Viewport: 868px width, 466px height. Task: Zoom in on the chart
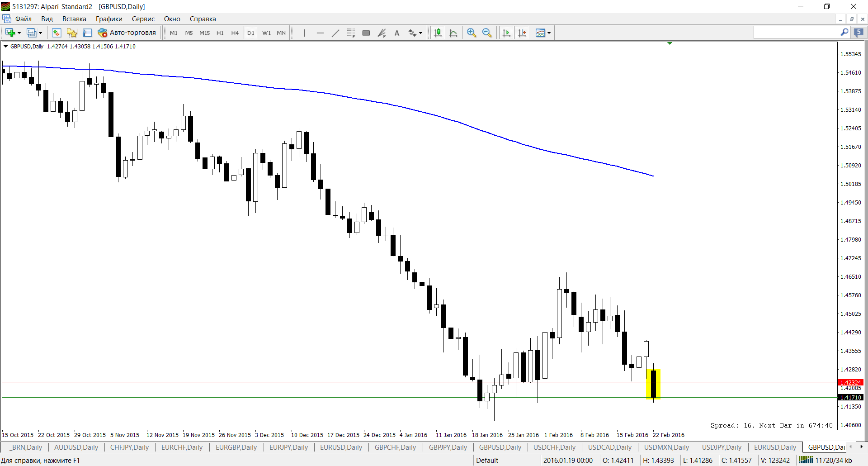(472, 33)
